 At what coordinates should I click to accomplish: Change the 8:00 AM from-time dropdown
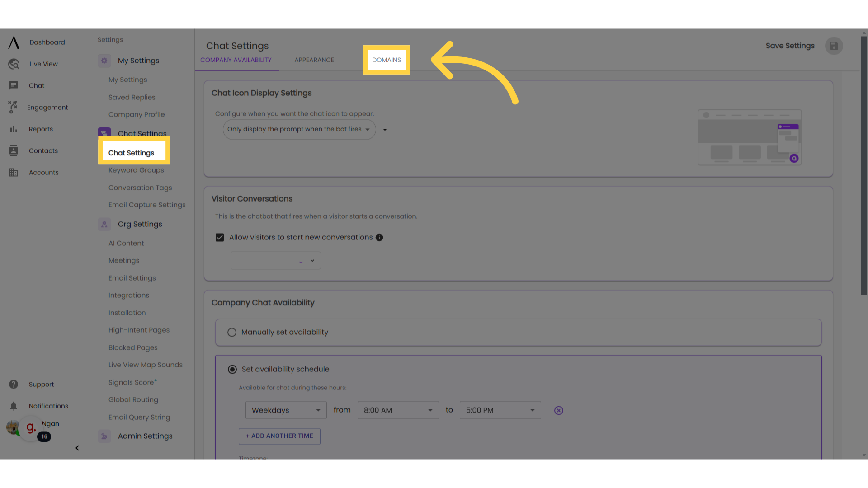[x=398, y=410]
